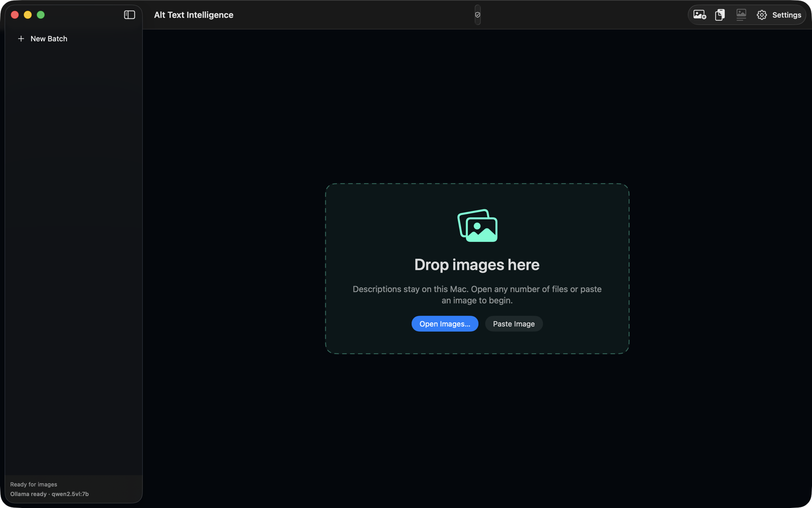Click the 'Alt Text Intelligence' window title
This screenshot has width=812, height=508.
pos(194,15)
